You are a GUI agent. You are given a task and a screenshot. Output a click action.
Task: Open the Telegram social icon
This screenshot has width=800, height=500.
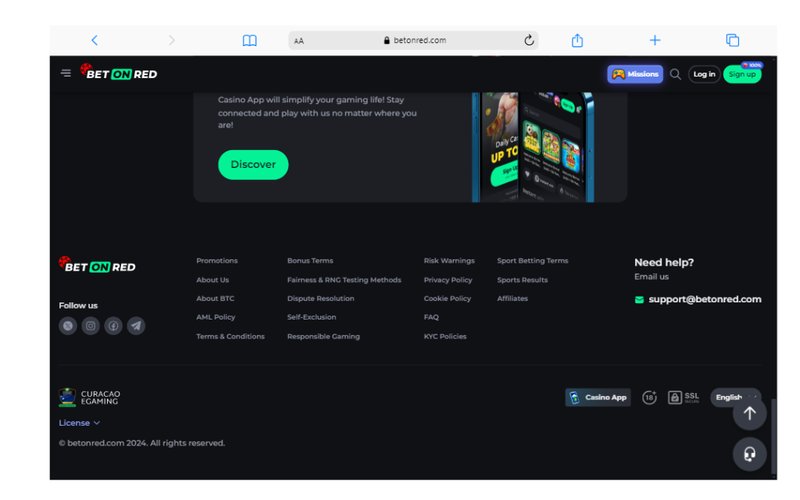click(x=136, y=325)
